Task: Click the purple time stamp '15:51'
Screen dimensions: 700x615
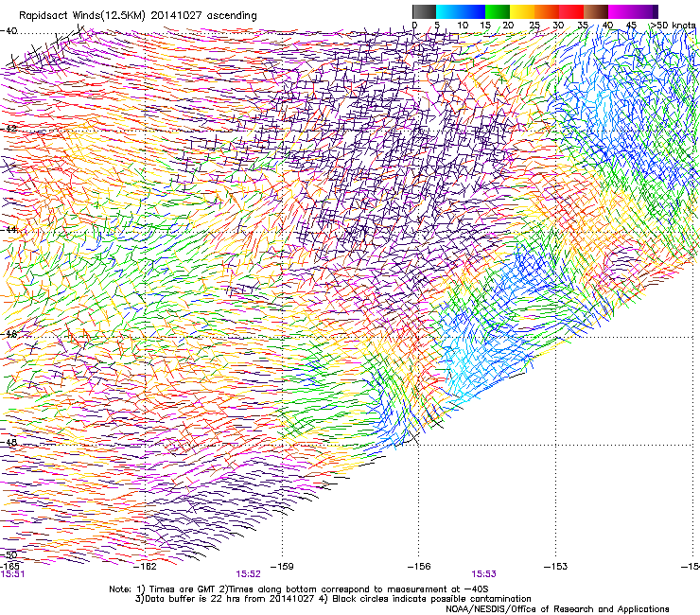Action: point(12,574)
